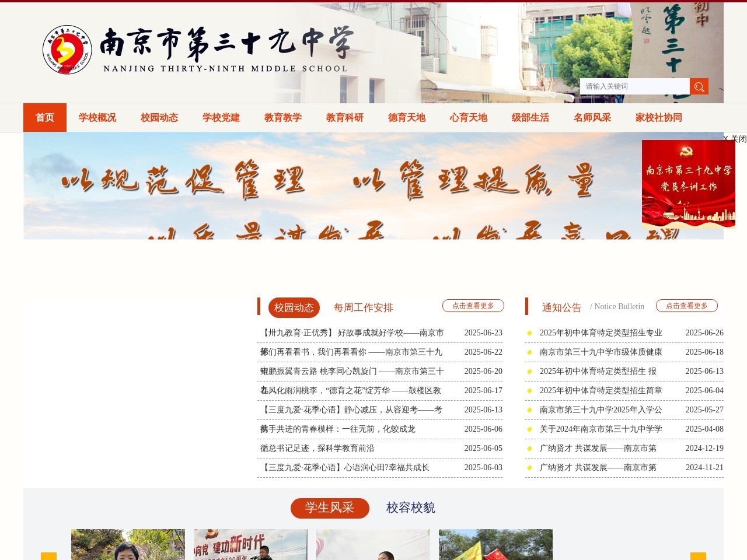Open 【三度九爱·花季心语】心语润心田 article

coord(345,467)
